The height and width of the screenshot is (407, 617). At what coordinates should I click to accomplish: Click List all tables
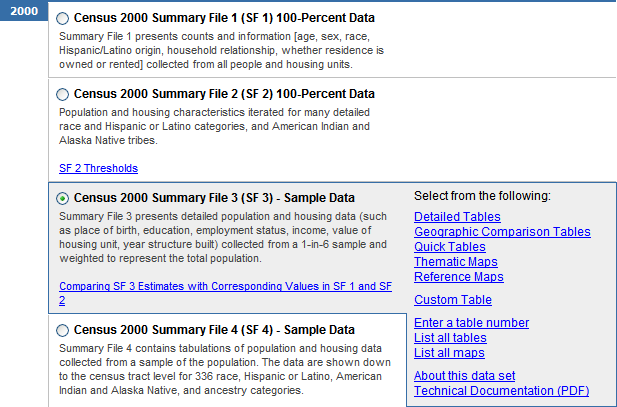pyautogui.click(x=449, y=338)
